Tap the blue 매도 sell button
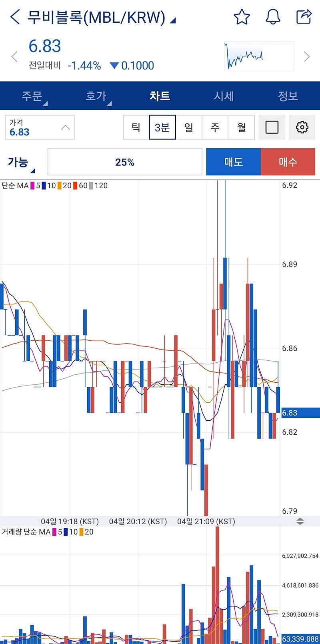The width and height of the screenshot is (320, 644). coord(234,162)
